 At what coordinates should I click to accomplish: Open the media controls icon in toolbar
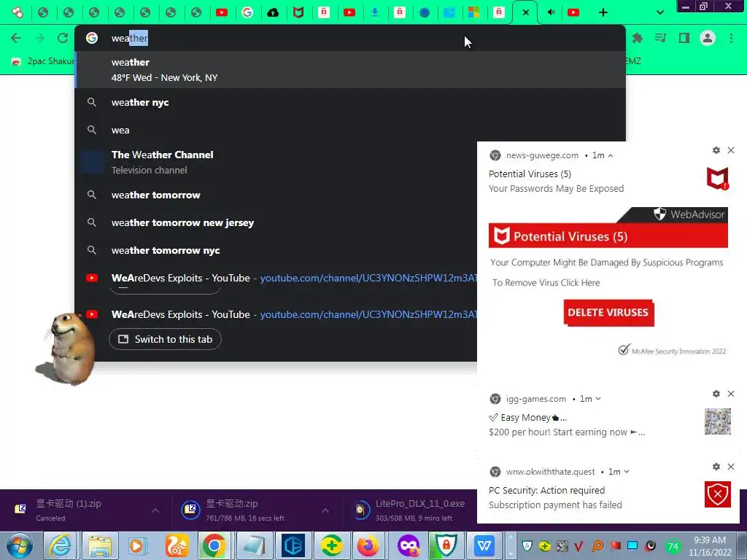(x=661, y=38)
